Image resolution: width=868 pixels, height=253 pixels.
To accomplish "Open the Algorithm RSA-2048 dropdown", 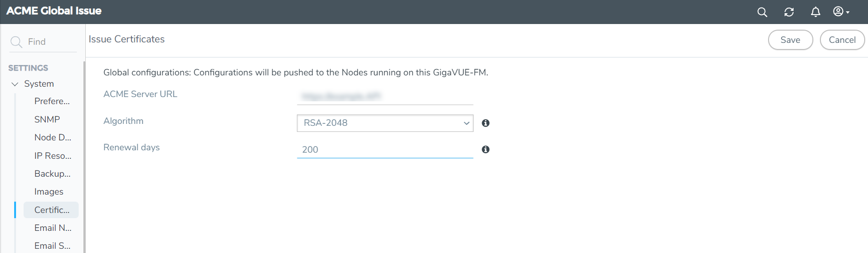I will (385, 123).
